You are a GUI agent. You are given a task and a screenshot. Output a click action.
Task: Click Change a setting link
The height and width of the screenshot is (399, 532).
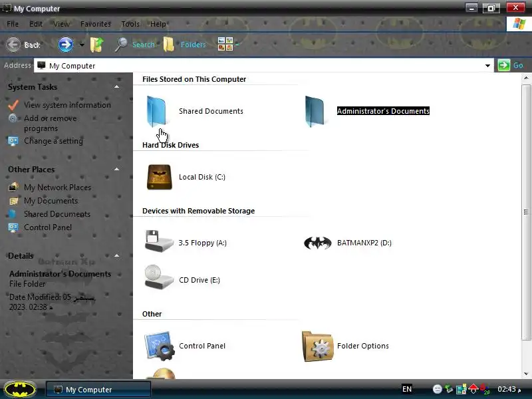53,141
